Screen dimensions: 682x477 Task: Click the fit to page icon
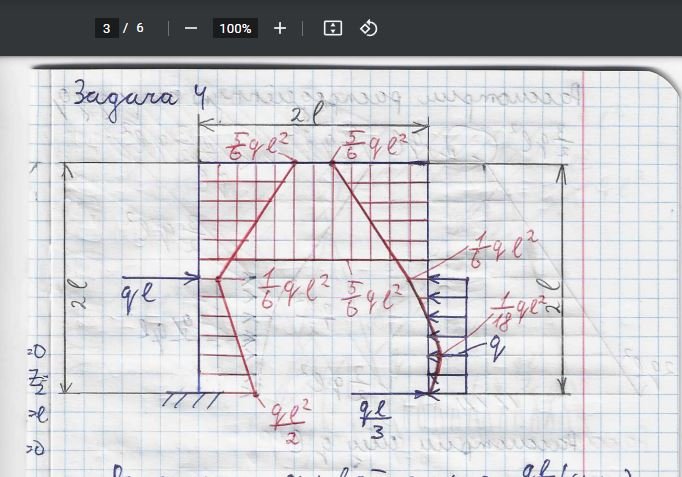333,28
